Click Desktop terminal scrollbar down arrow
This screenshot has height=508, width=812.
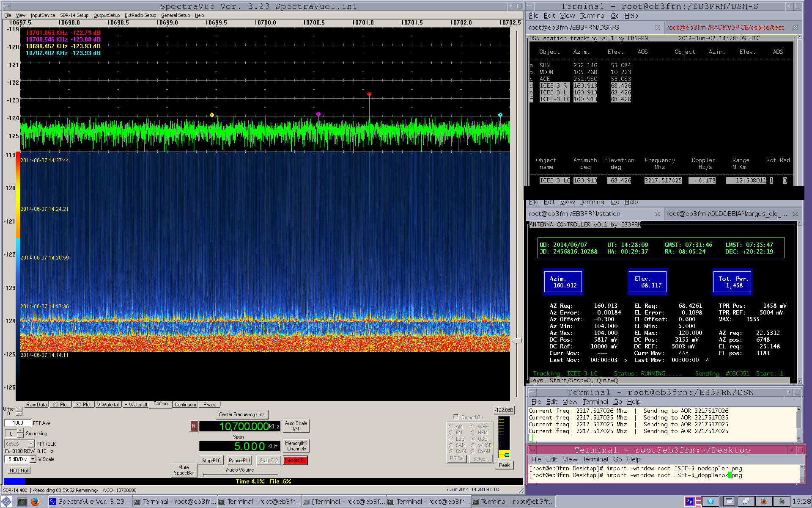(802, 480)
